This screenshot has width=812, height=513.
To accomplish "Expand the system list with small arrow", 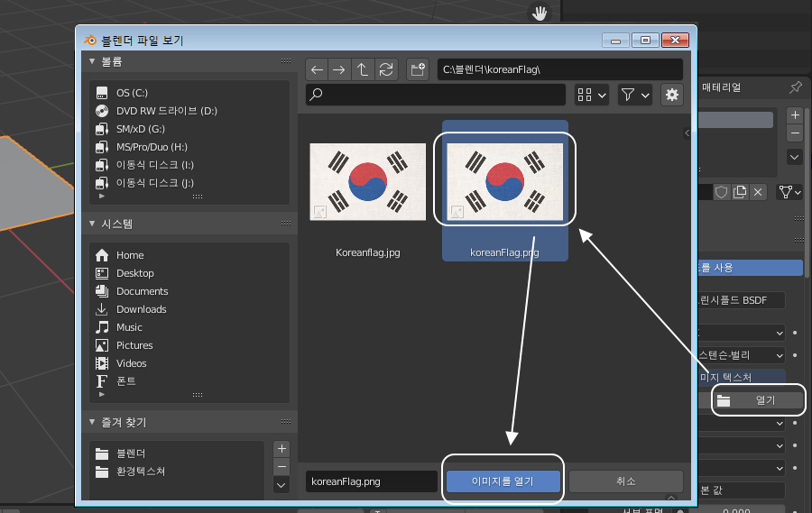I will pyautogui.click(x=101, y=395).
